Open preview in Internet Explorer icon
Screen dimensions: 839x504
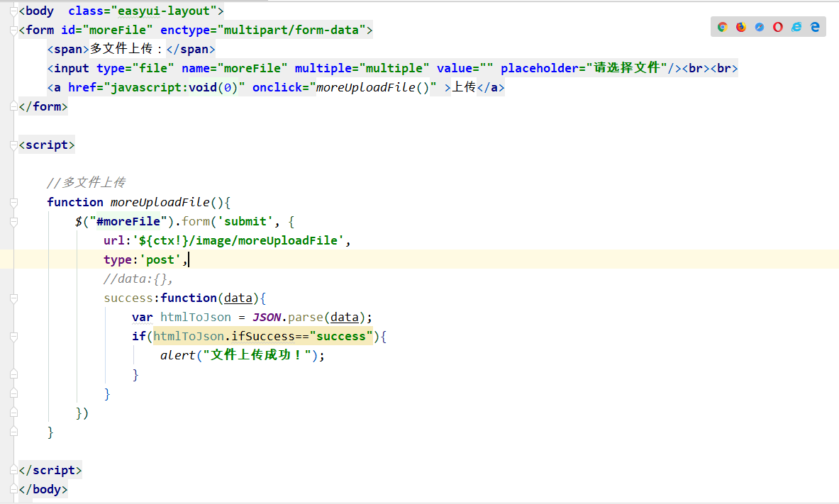pyautogui.click(x=796, y=27)
